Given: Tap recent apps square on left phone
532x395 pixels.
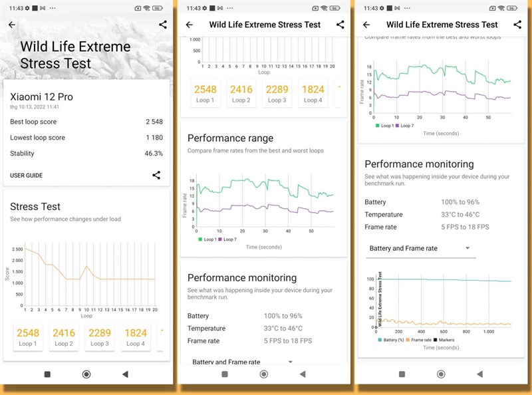Looking at the screenshot, I should 47,374.
